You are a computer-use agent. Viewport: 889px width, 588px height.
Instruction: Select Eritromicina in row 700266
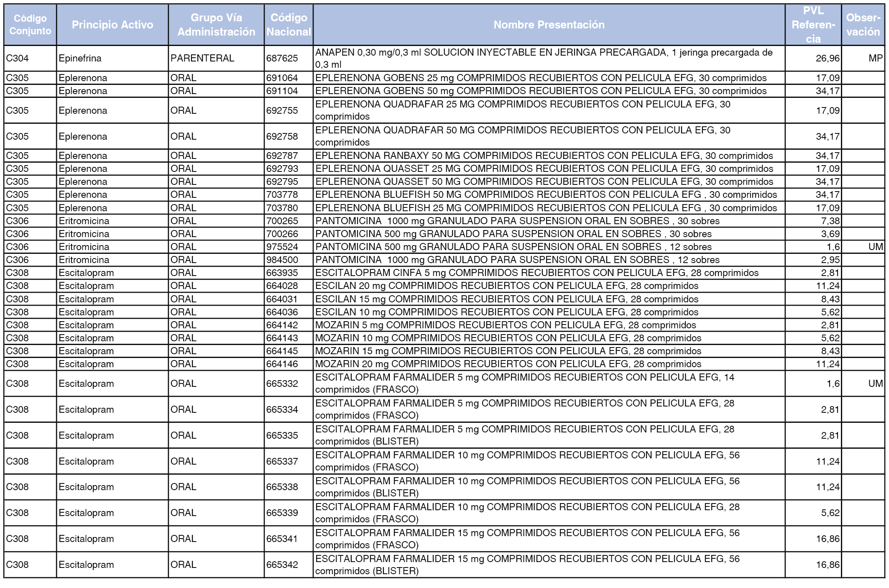[x=112, y=234]
